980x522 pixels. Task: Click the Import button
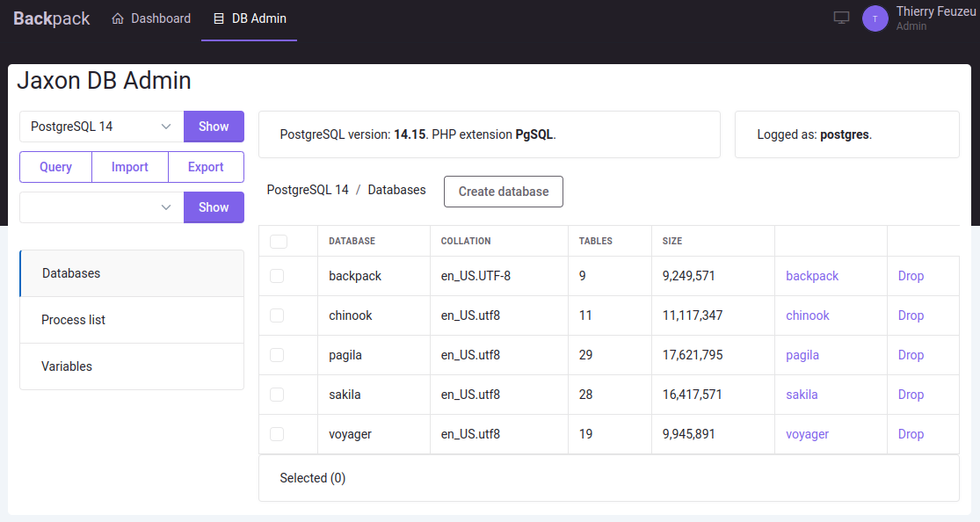(x=130, y=167)
